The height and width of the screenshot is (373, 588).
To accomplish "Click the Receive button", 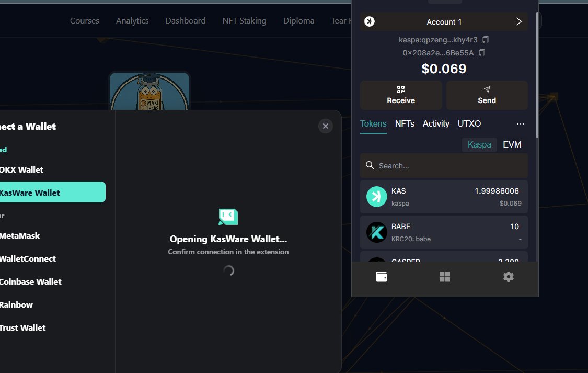I will [x=401, y=95].
